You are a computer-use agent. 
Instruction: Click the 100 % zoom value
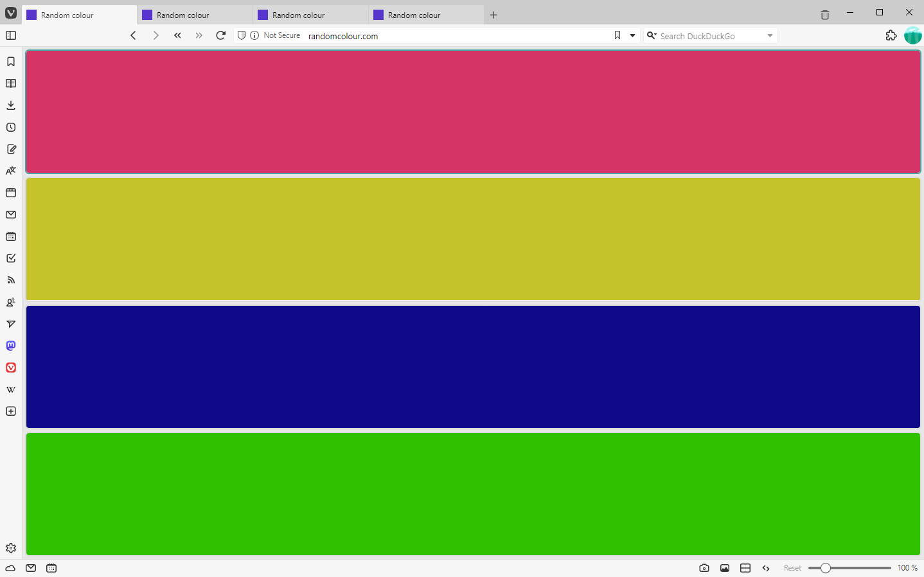907,568
